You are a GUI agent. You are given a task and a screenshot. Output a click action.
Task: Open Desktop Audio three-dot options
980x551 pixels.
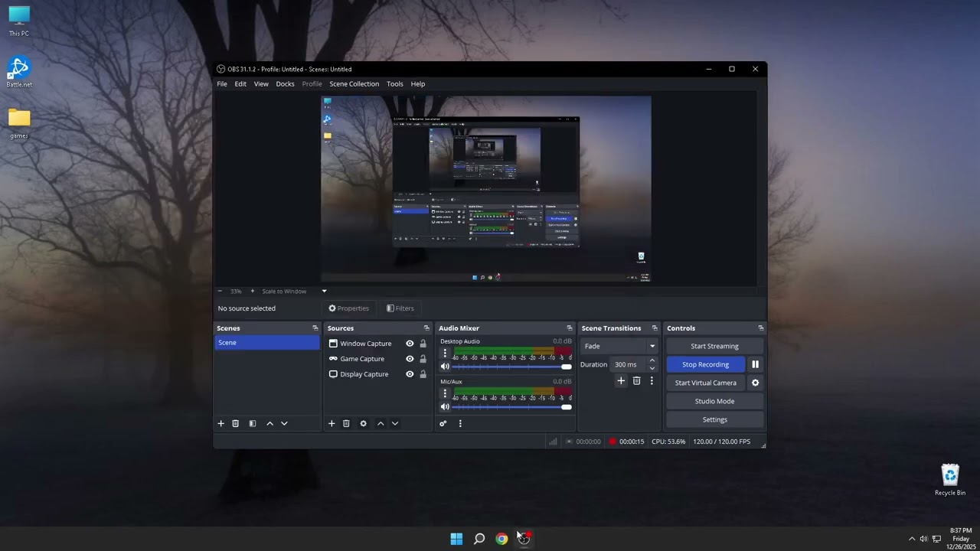click(445, 353)
